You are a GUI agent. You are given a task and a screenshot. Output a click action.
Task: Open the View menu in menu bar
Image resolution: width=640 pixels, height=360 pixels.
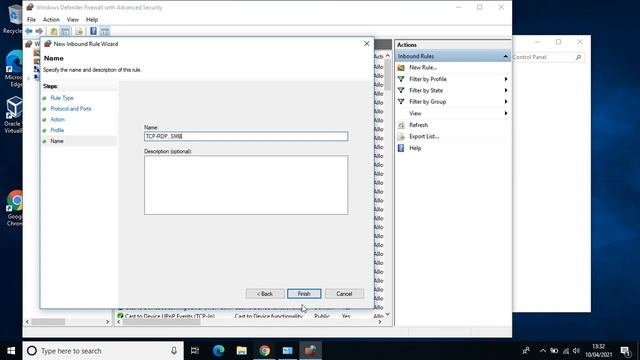click(x=73, y=20)
